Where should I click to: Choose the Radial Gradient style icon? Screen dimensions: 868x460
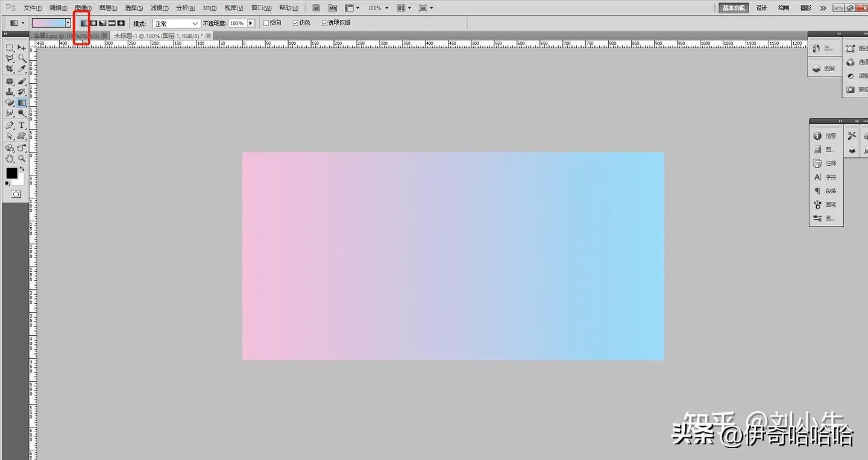pyautogui.click(x=93, y=23)
